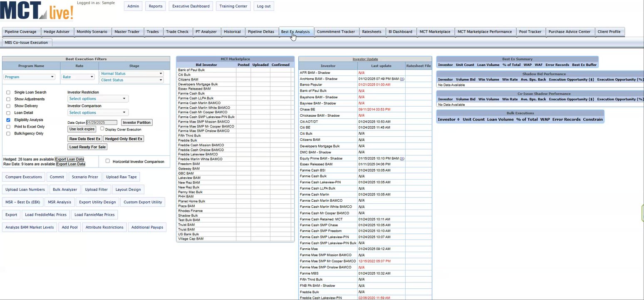The height and width of the screenshot is (300, 644).
Task: Open the Commitment Tracker tab
Action: click(336, 32)
